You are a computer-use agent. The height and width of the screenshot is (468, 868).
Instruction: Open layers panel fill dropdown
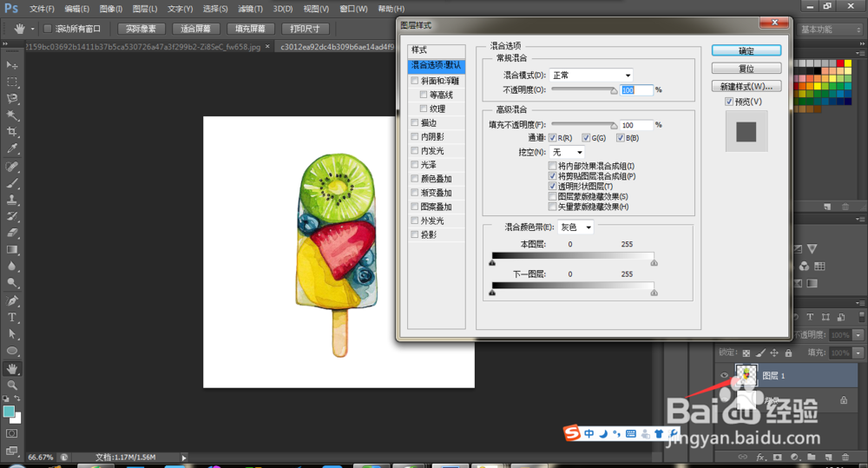pos(858,353)
